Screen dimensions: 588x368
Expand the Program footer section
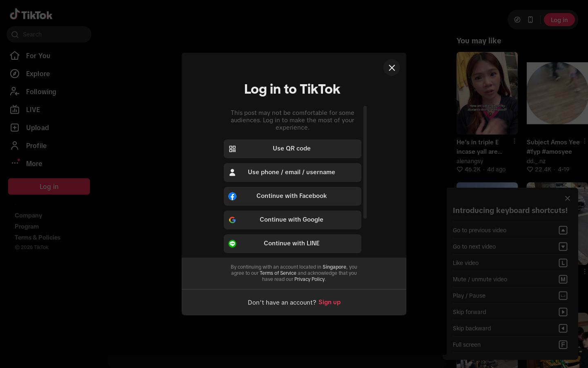click(x=27, y=227)
